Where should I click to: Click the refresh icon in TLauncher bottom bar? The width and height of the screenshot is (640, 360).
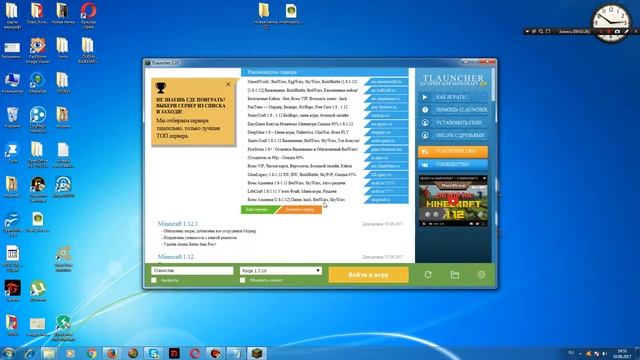[x=428, y=275]
